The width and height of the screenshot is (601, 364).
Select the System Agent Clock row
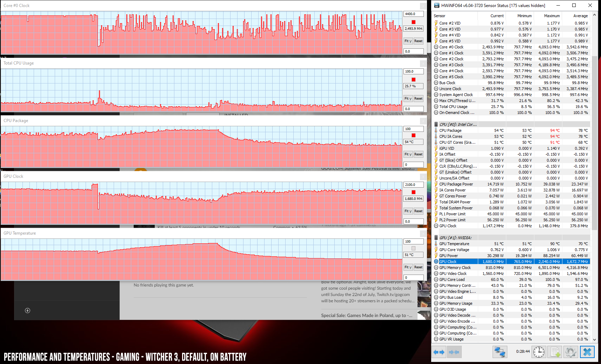point(512,95)
